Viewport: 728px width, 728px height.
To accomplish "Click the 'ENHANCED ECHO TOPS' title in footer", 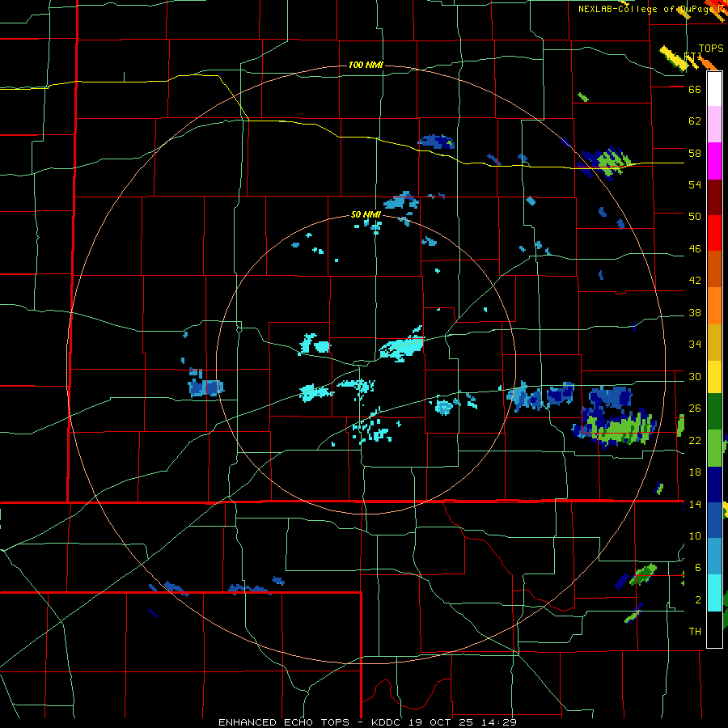I will click(x=284, y=722).
